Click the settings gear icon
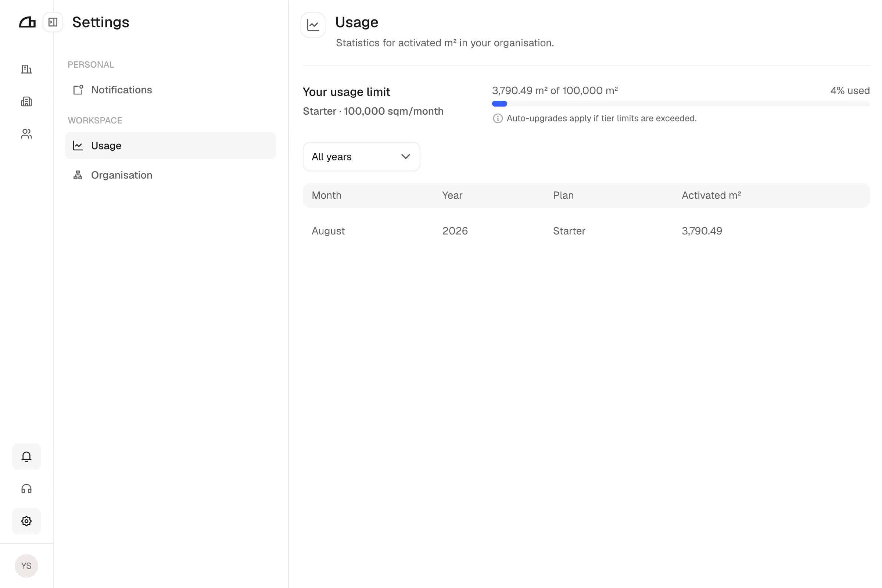The image size is (882, 588). pyautogui.click(x=26, y=521)
